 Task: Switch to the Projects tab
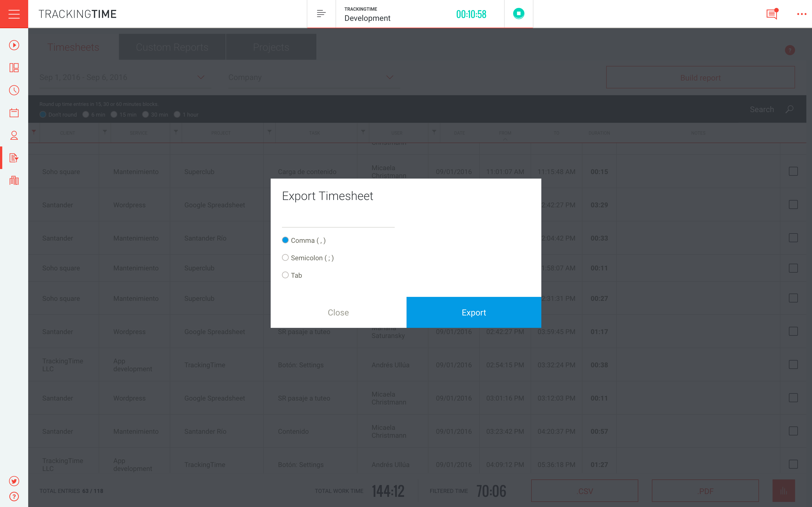[x=271, y=47]
